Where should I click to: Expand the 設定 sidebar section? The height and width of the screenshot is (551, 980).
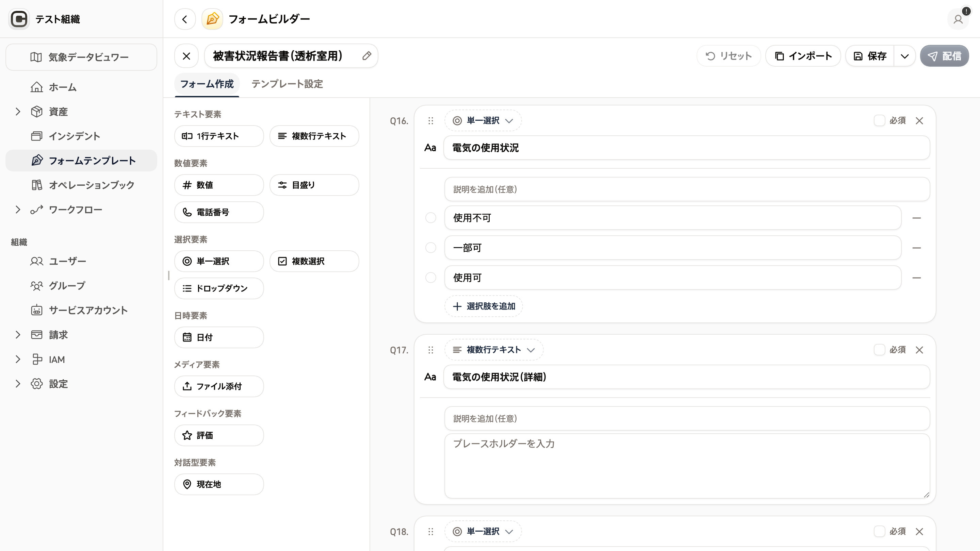(x=17, y=384)
